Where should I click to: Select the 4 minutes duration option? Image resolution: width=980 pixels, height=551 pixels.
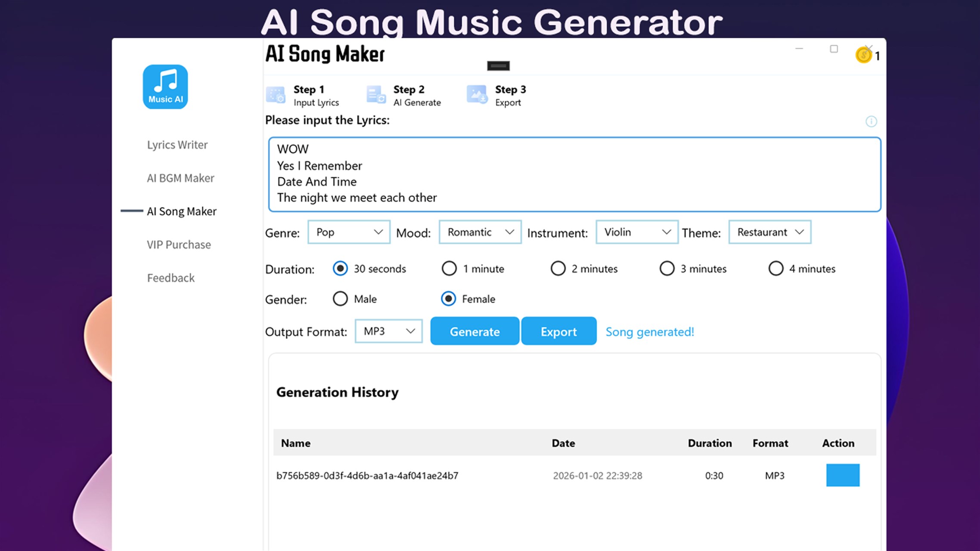point(776,269)
